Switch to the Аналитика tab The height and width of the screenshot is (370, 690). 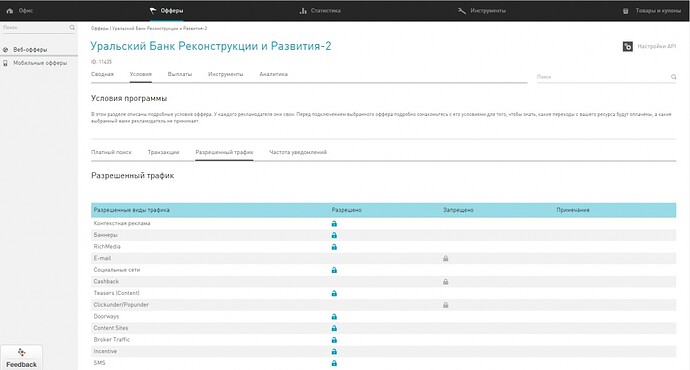[273, 74]
